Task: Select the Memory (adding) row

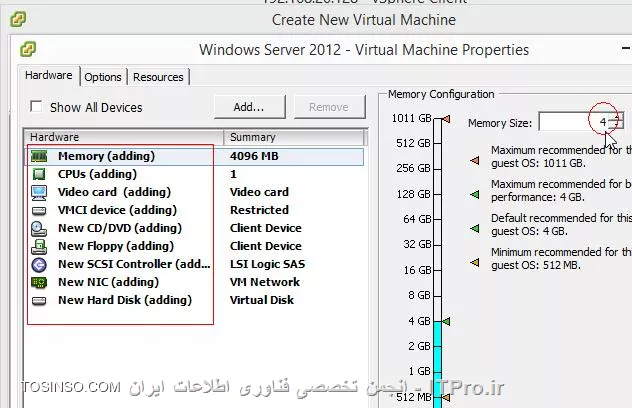Action: pos(195,156)
